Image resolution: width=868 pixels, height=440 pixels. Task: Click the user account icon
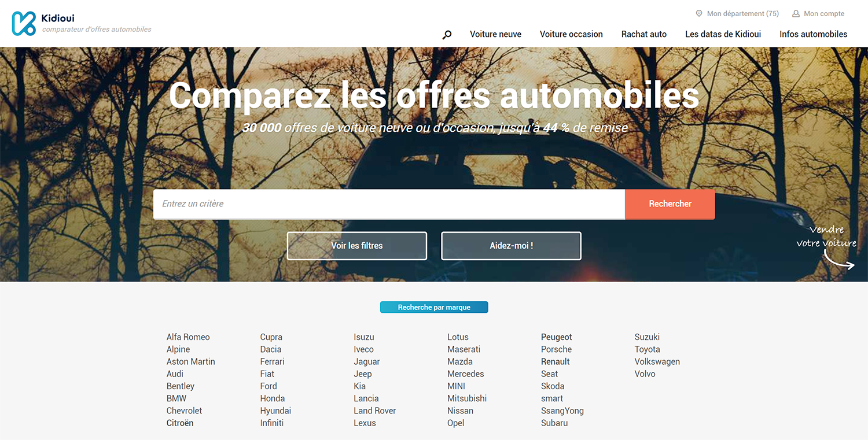point(796,13)
